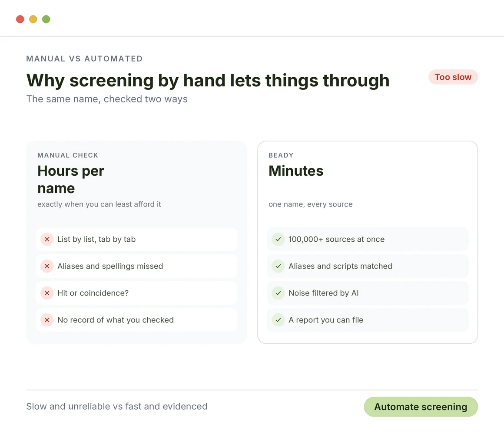504x434 pixels.
Task: Click the 'Aliases and scripts matched' text
Action: (x=340, y=266)
